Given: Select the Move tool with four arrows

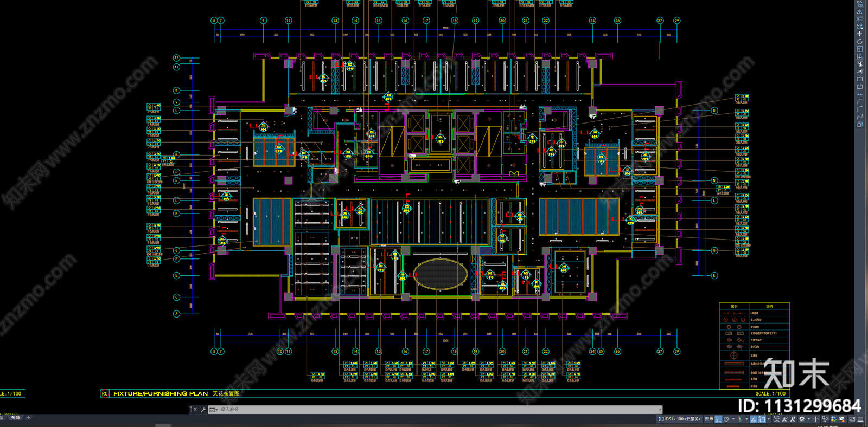Looking at the screenshot, I should pyautogui.click(x=859, y=34).
